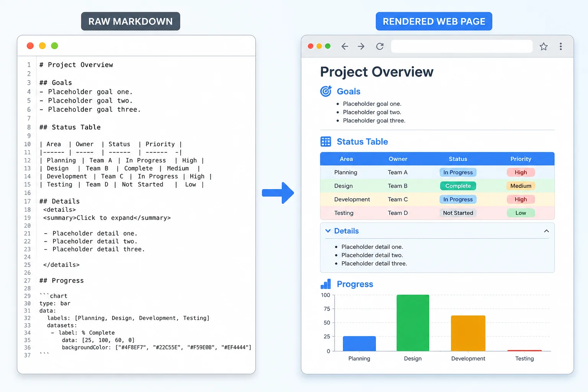Click '## Status Table' line in markdown editor
Screen dimensions: 588x392
[70, 127]
